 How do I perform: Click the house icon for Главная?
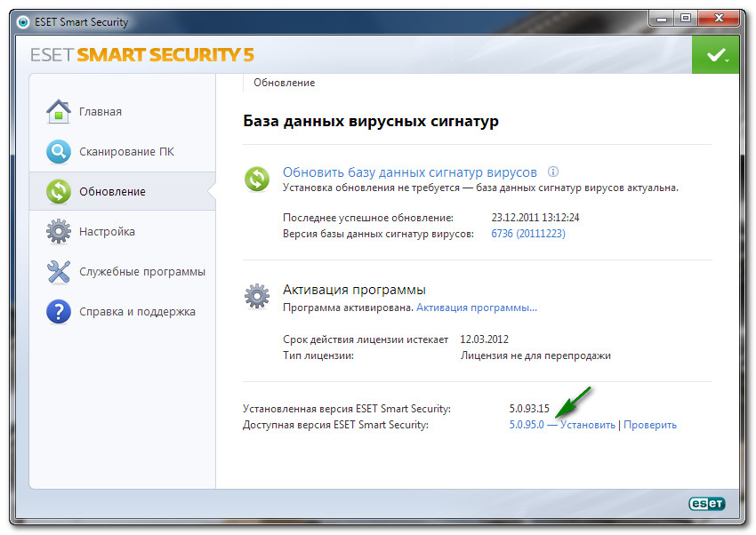(59, 112)
